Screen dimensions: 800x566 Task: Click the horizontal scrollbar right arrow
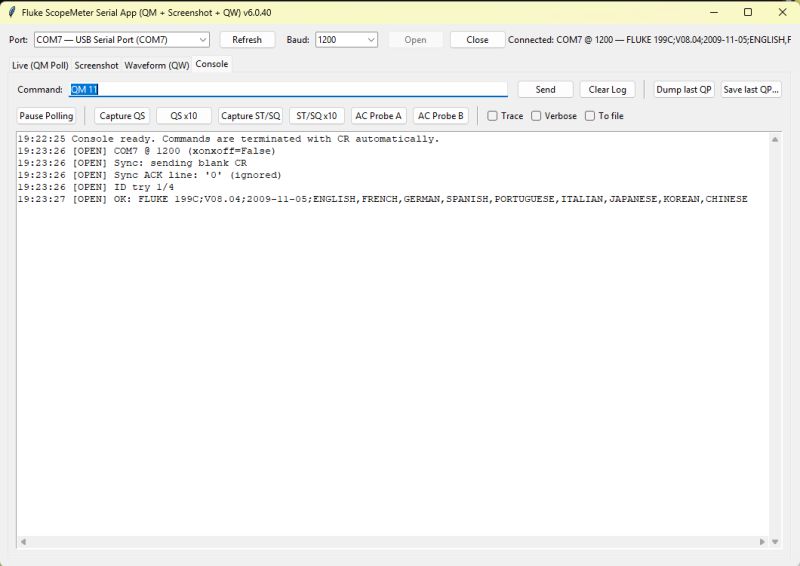click(762, 542)
